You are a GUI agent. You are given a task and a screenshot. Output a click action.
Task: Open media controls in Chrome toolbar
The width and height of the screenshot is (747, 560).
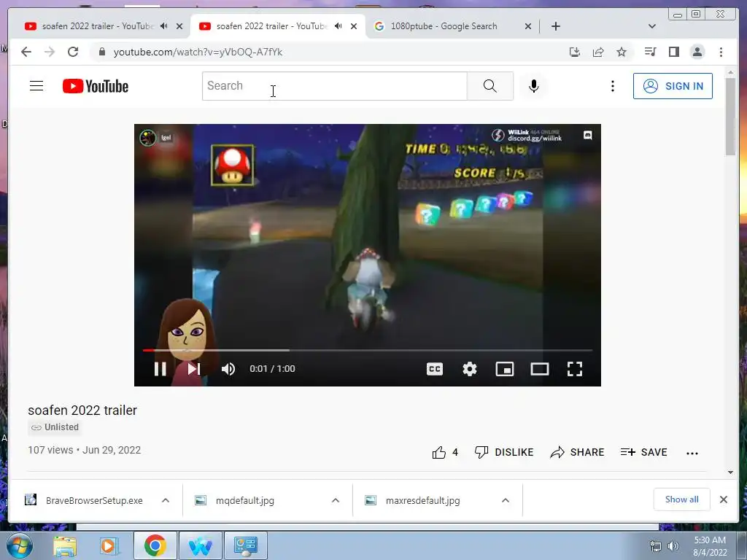click(650, 52)
